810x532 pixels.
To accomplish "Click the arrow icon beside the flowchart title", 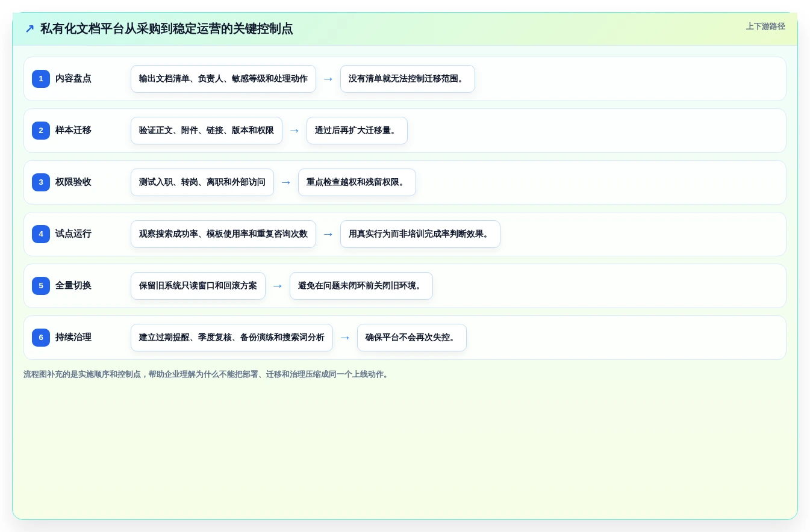I will pyautogui.click(x=30, y=29).
